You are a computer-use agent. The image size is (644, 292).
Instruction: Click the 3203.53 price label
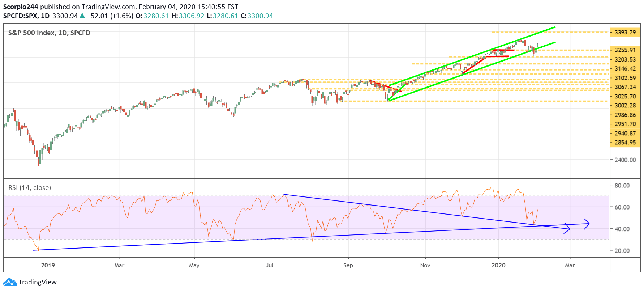[x=625, y=59]
